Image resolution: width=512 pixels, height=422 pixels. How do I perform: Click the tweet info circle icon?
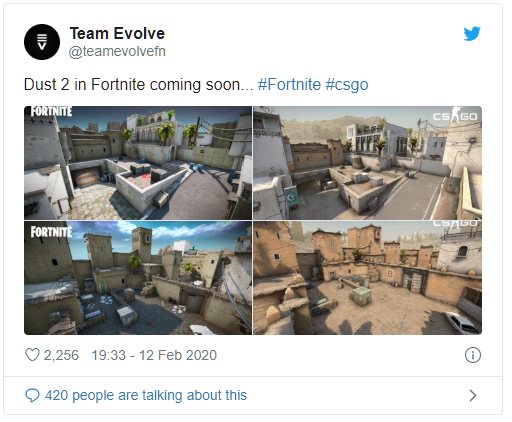(x=473, y=355)
